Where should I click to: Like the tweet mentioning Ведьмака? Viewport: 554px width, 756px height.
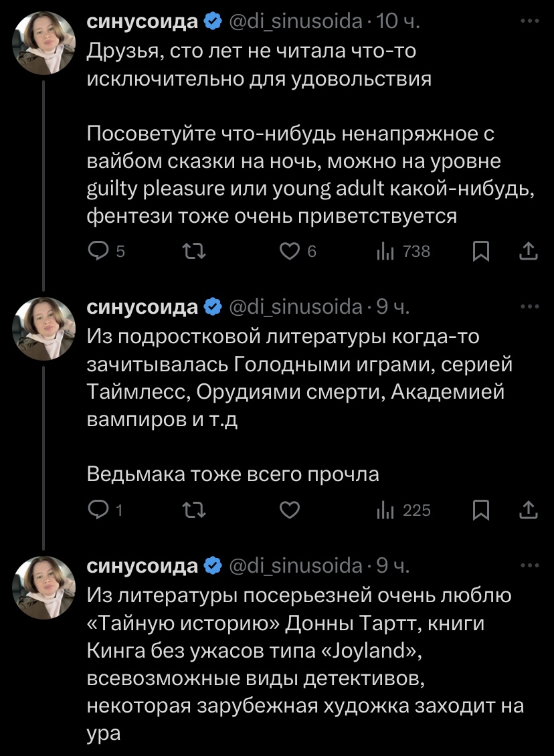[x=288, y=510]
